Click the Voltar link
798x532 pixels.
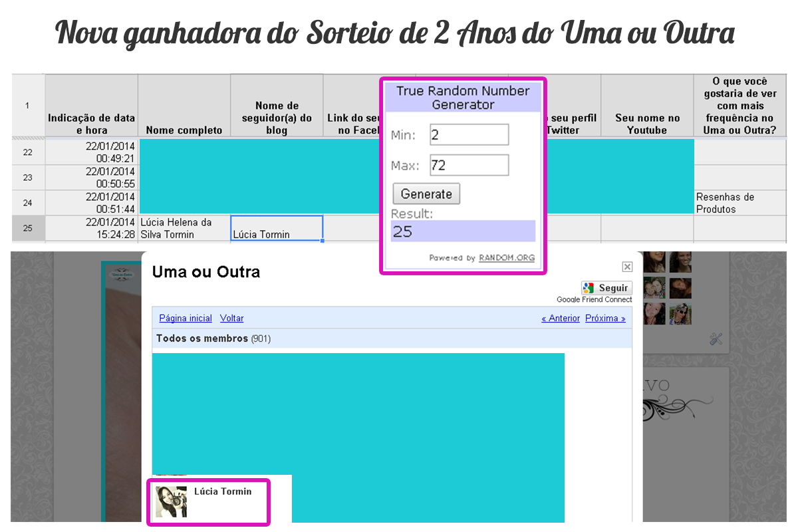232,319
